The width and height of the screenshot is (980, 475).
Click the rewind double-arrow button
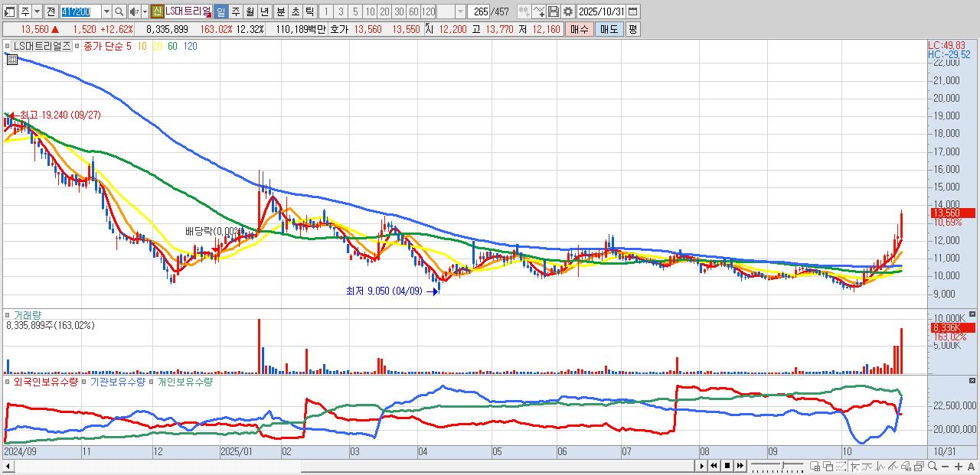(714, 466)
